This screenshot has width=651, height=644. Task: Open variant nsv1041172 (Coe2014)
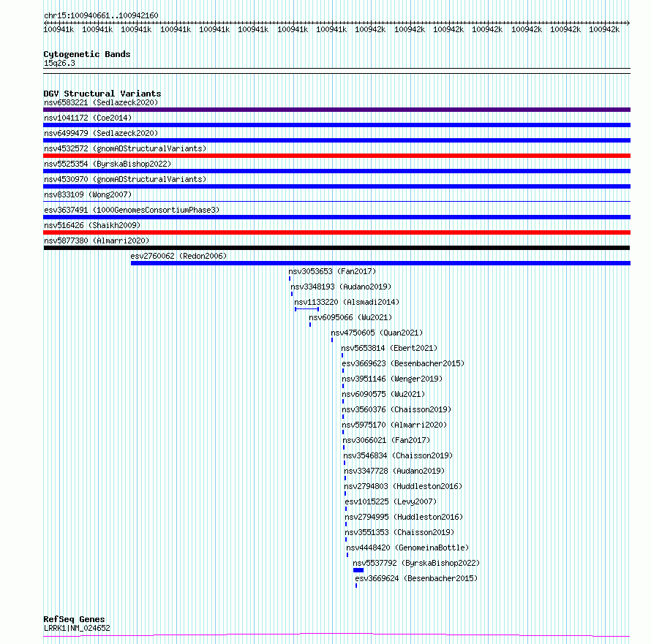click(88, 118)
